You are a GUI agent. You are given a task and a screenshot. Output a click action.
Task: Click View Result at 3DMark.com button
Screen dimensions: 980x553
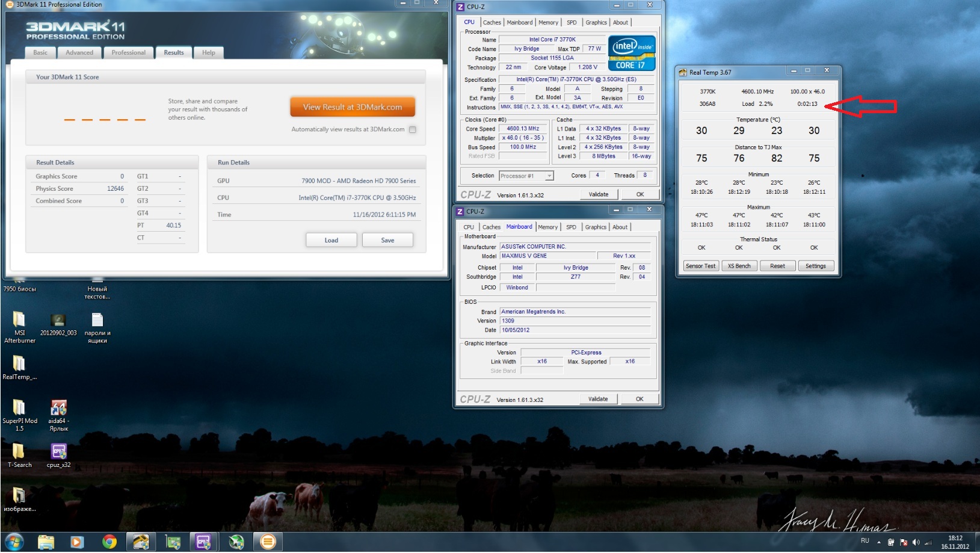point(353,107)
